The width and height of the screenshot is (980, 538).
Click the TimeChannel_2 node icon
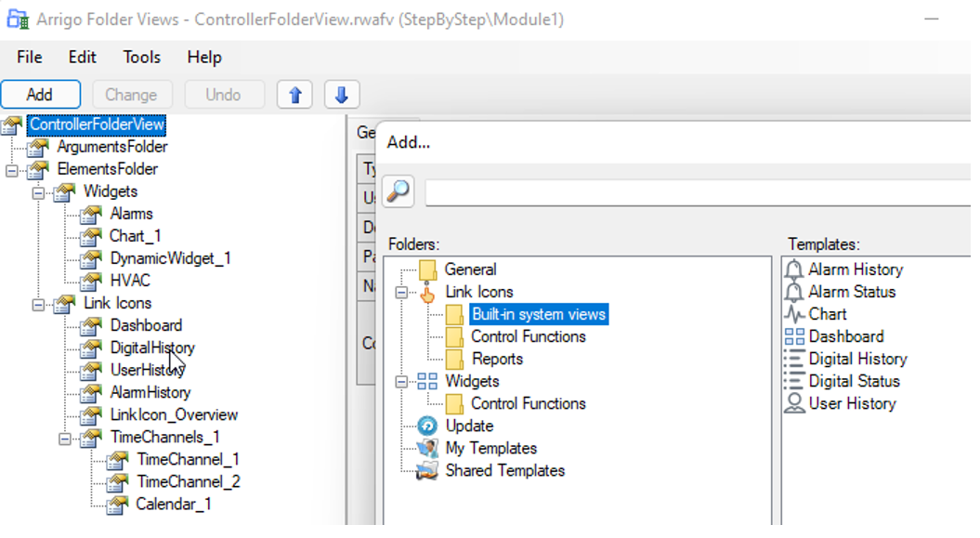[x=117, y=482]
